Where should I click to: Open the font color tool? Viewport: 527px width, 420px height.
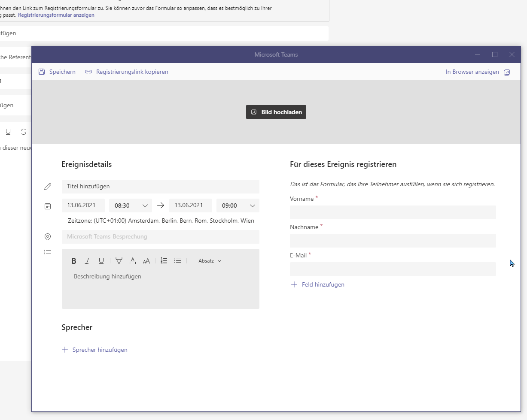click(x=133, y=261)
